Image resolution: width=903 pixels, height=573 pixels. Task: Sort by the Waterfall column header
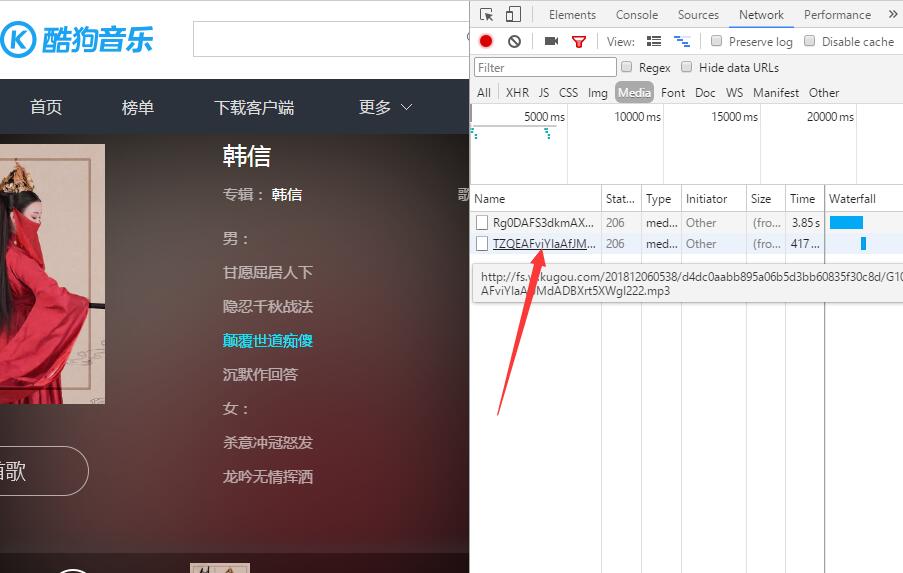coord(864,199)
